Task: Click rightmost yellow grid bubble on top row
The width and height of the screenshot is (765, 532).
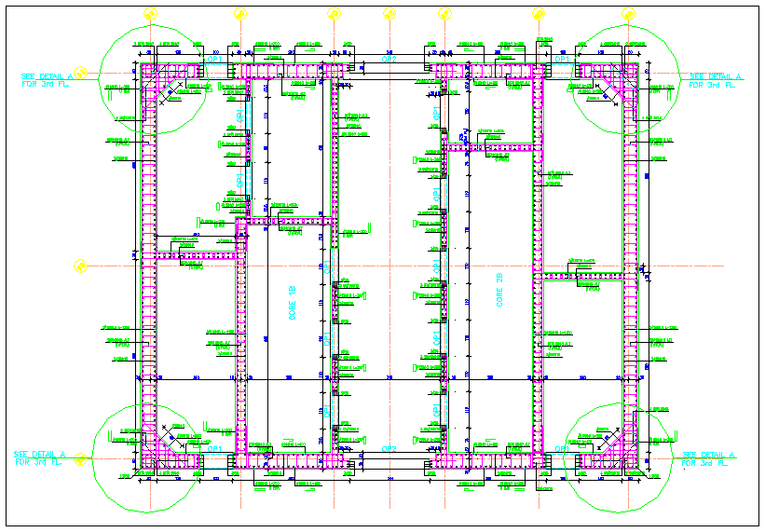Action: pos(629,14)
